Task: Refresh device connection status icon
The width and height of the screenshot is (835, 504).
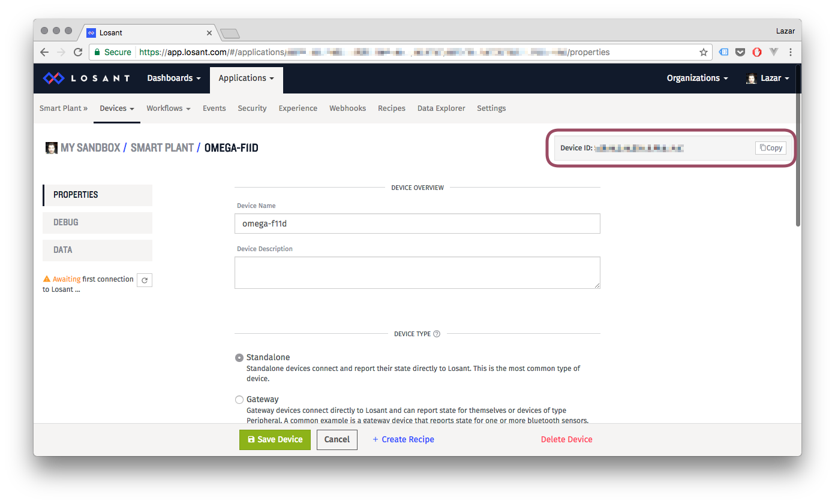Action: [x=145, y=280]
